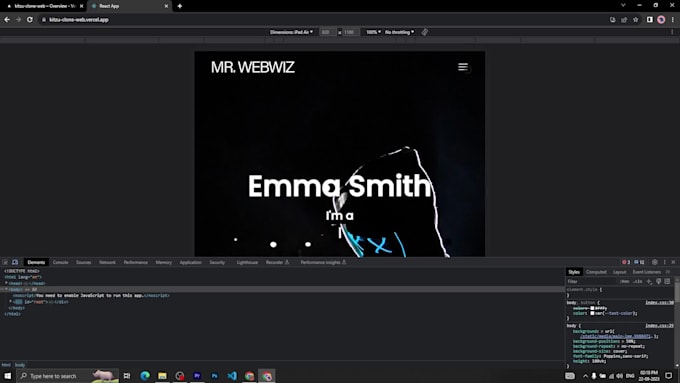Open the DevTools customize three-dot menu

[664, 262]
